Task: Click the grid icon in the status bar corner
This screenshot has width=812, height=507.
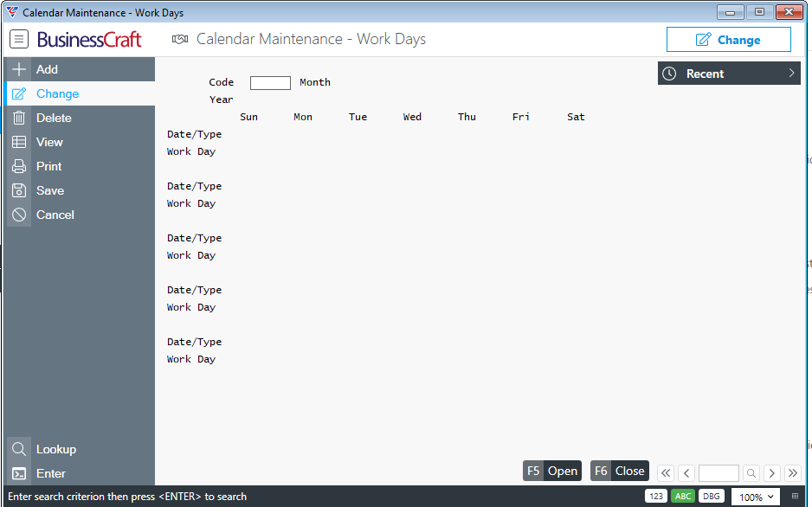Action: (x=795, y=496)
